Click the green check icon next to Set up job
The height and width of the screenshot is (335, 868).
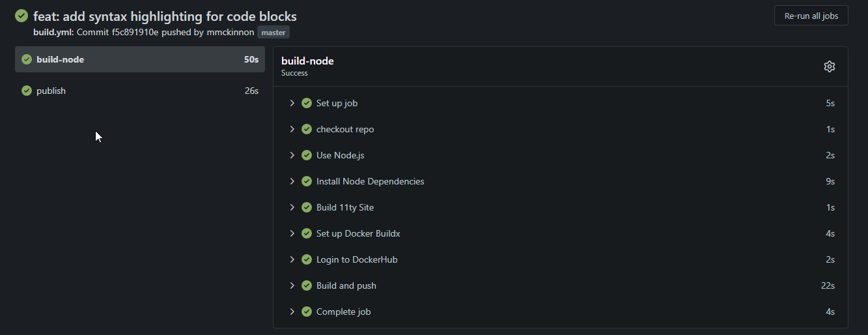tap(307, 103)
